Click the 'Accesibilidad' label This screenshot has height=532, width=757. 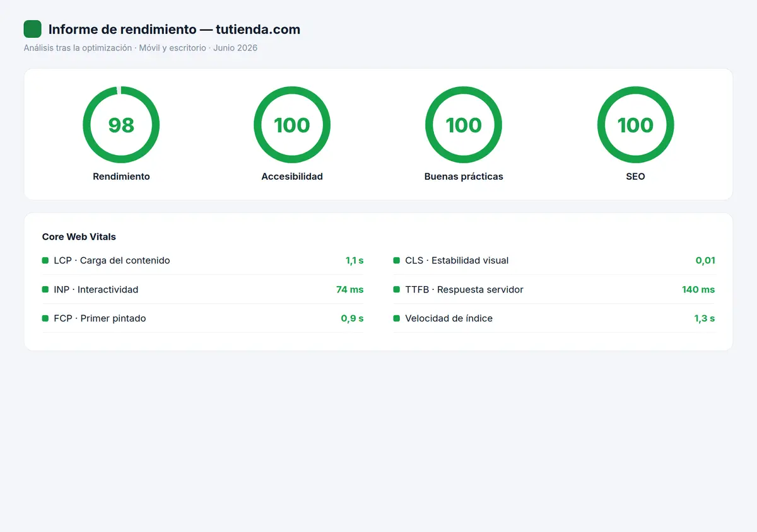[x=292, y=176]
